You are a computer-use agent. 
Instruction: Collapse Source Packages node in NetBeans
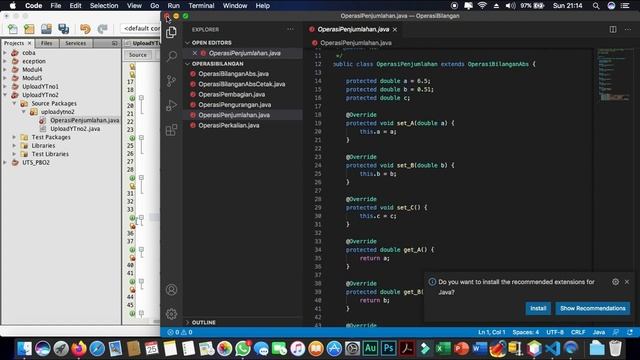point(14,103)
